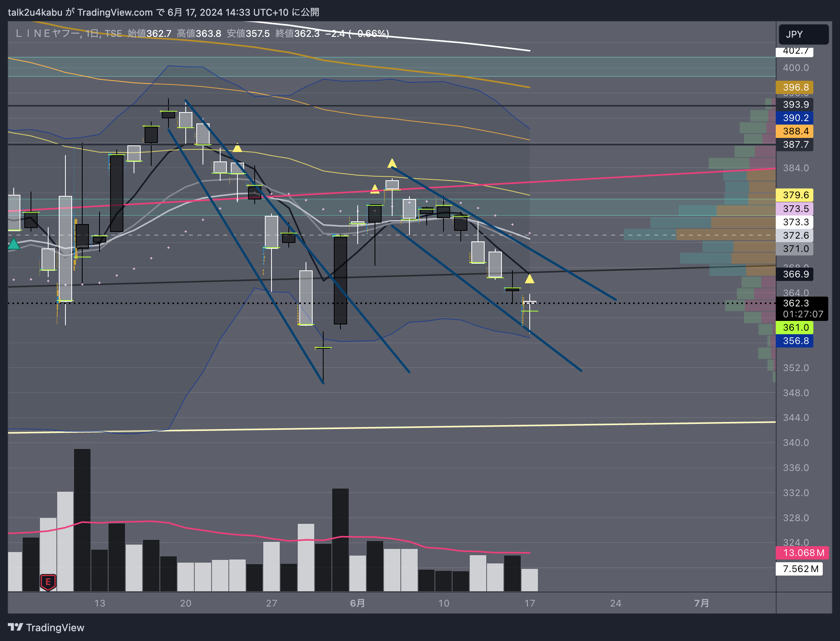Click the 388.4 orange price label
This screenshot has height=641, width=840.
[x=795, y=131]
